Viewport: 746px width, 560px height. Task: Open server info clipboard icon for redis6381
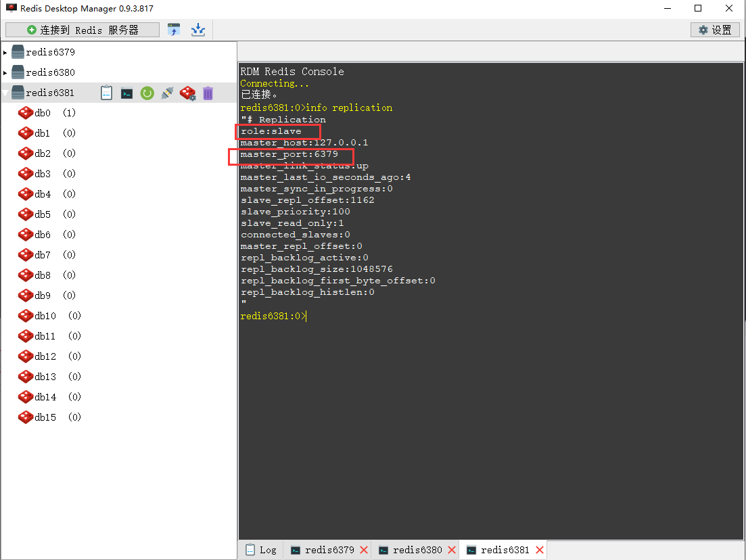tap(107, 93)
